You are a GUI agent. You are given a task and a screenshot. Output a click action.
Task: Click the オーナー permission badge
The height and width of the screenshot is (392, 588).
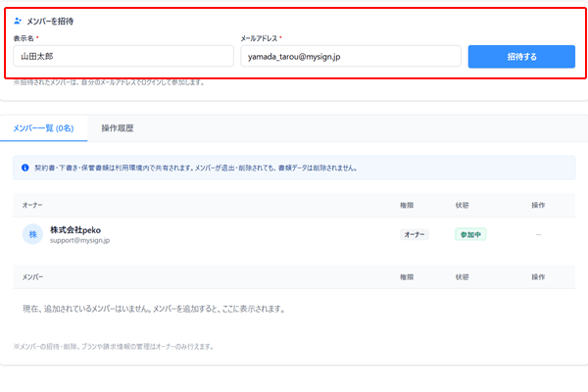pyautogui.click(x=415, y=235)
